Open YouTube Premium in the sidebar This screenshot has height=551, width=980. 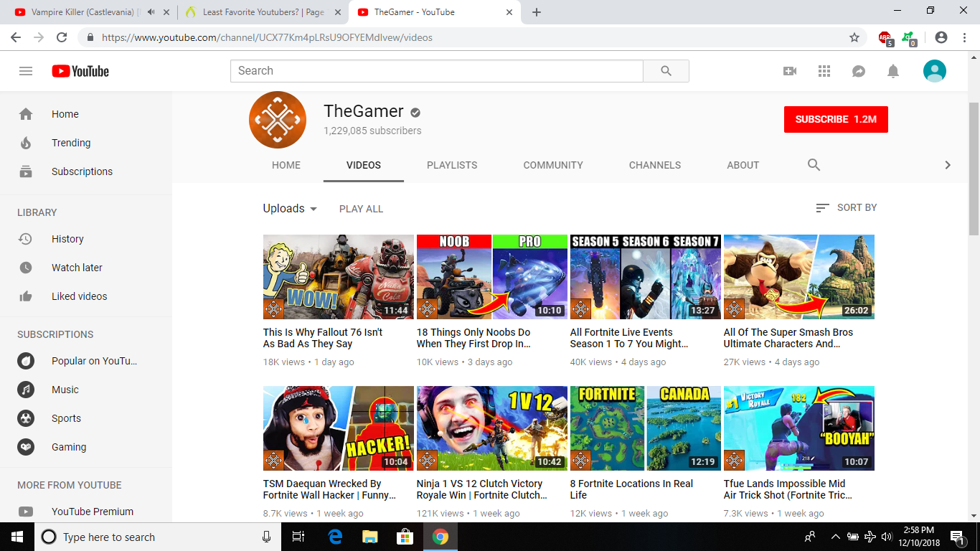point(86,512)
